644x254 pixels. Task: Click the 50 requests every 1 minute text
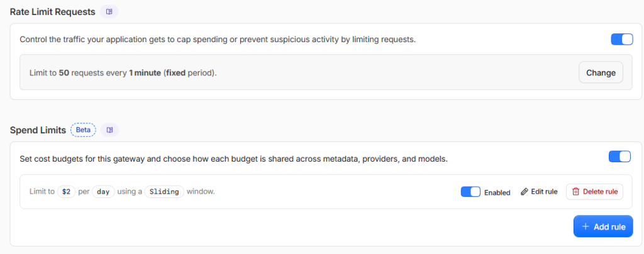109,73
